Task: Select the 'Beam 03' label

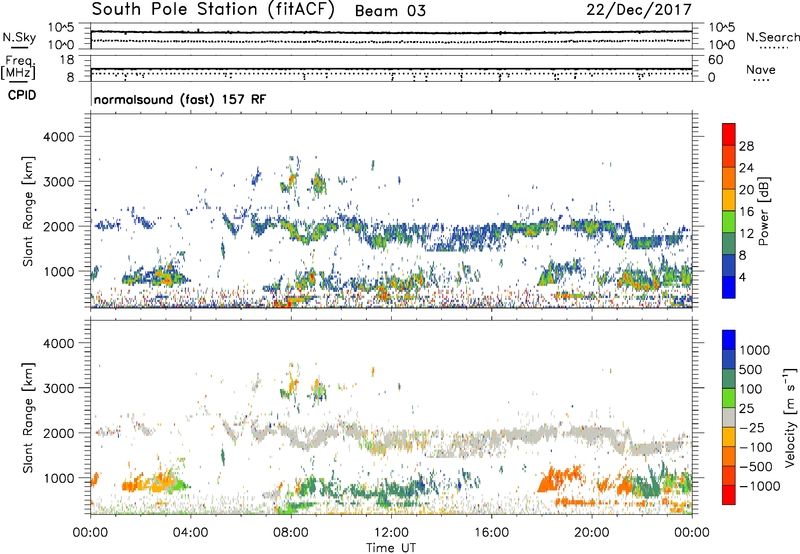Action: click(x=390, y=11)
